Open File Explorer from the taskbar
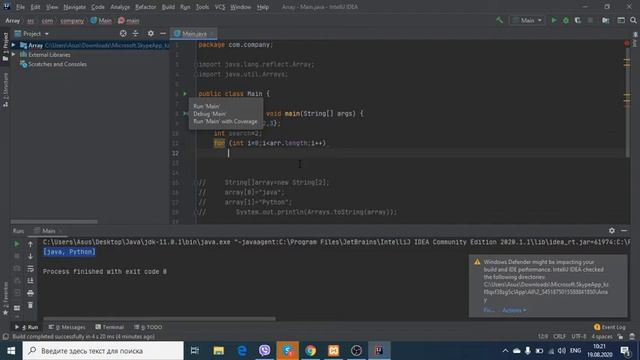The height and width of the screenshot is (360, 640). (219, 351)
